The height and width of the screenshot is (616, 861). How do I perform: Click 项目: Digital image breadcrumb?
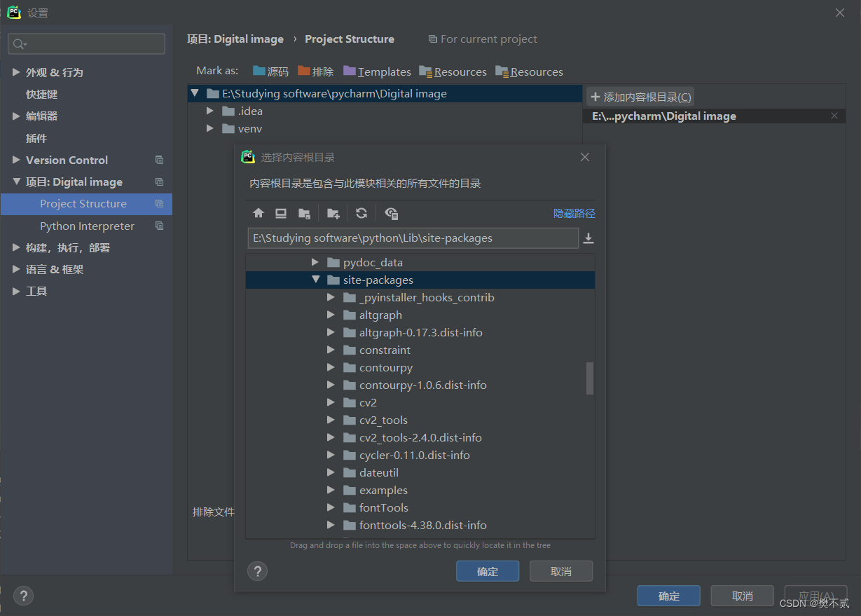click(x=235, y=39)
